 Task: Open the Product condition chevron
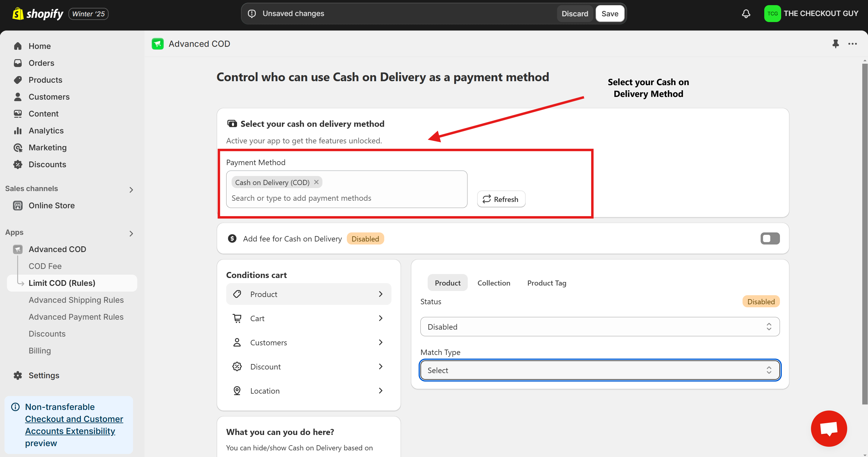380,294
